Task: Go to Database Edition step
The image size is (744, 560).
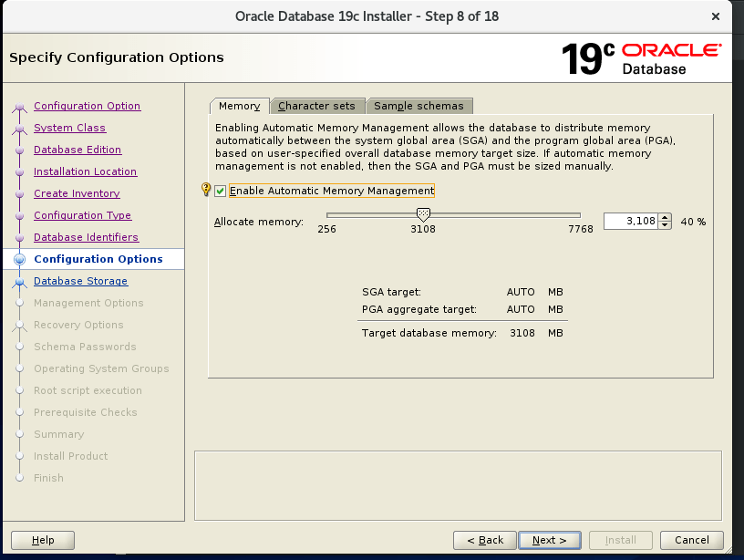Action: [77, 150]
